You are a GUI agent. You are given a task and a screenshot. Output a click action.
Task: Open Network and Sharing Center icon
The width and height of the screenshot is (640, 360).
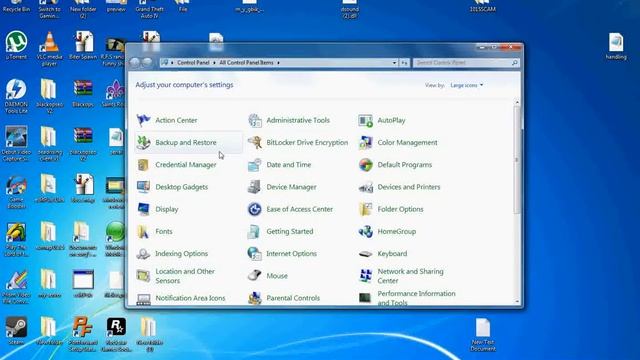click(366, 276)
